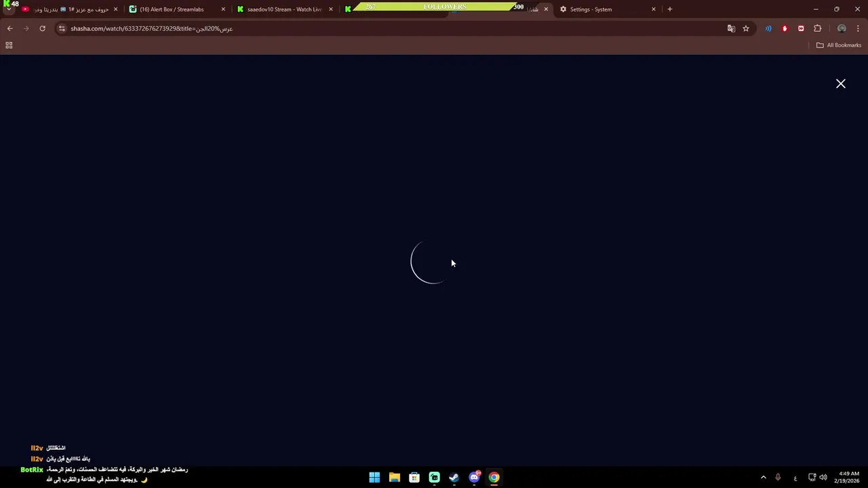Open the Apps grid in bookmarks bar
The image size is (868, 488).
pos(9,45)
